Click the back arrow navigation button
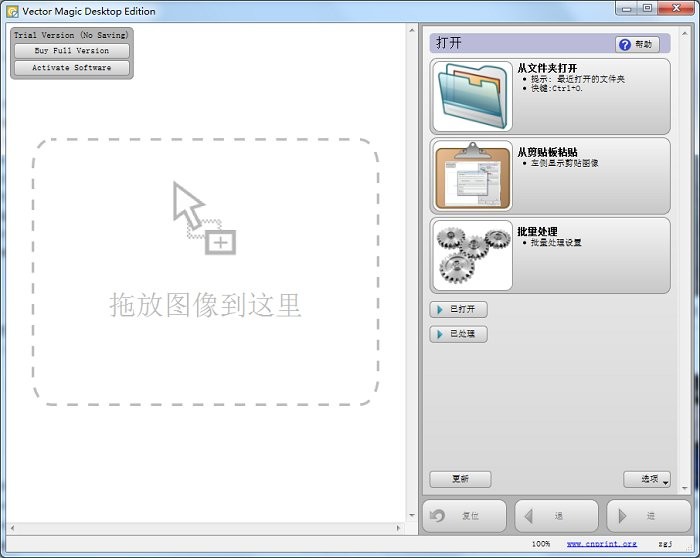Viewport: 700px width, 558px height. pos(556,516)
